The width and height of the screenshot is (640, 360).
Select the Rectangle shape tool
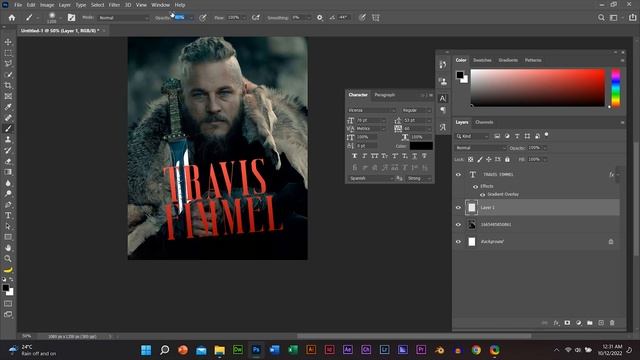(8, 237)
